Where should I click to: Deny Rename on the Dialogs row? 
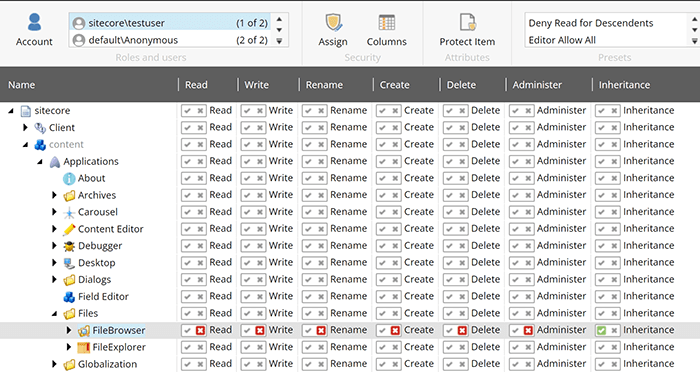tap(321, 280)
